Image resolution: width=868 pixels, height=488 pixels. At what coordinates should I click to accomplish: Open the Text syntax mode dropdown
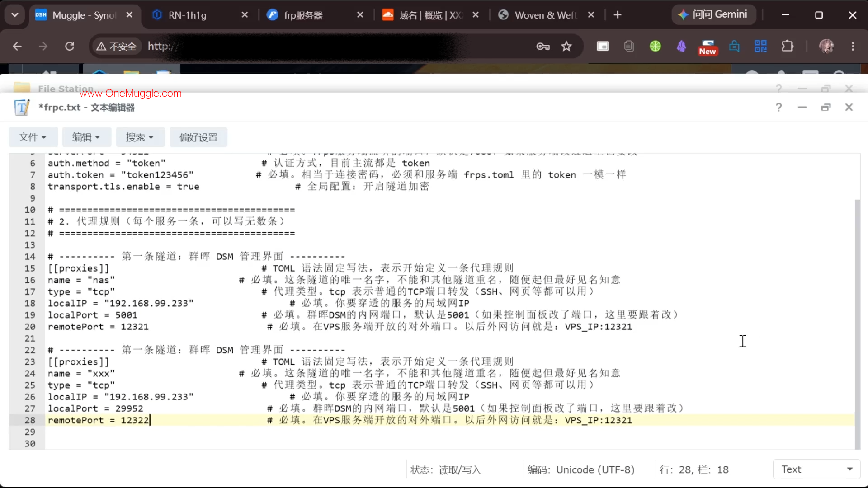(x=817, y=469)
